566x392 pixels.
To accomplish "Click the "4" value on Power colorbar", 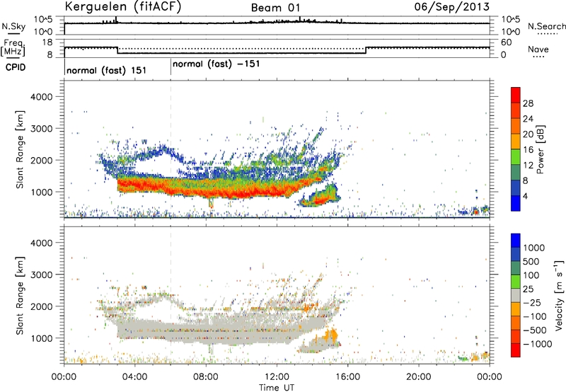I will (525, 196).
